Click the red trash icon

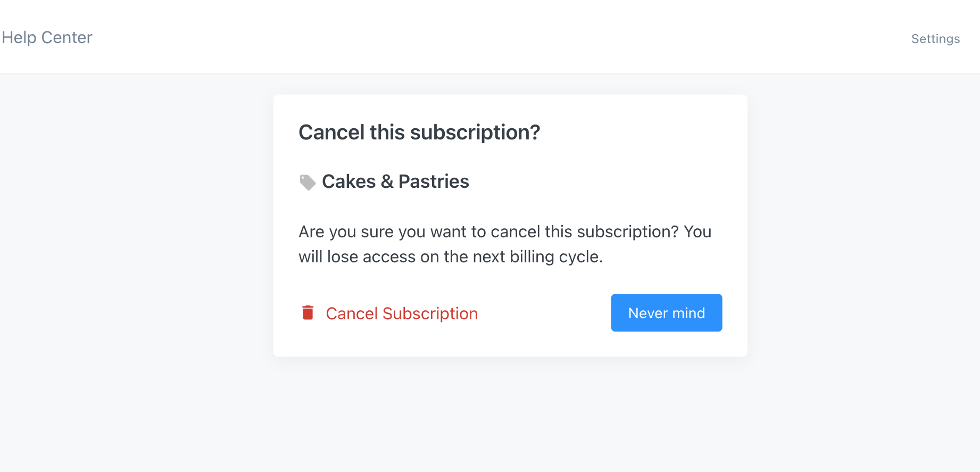coord(308,313)
